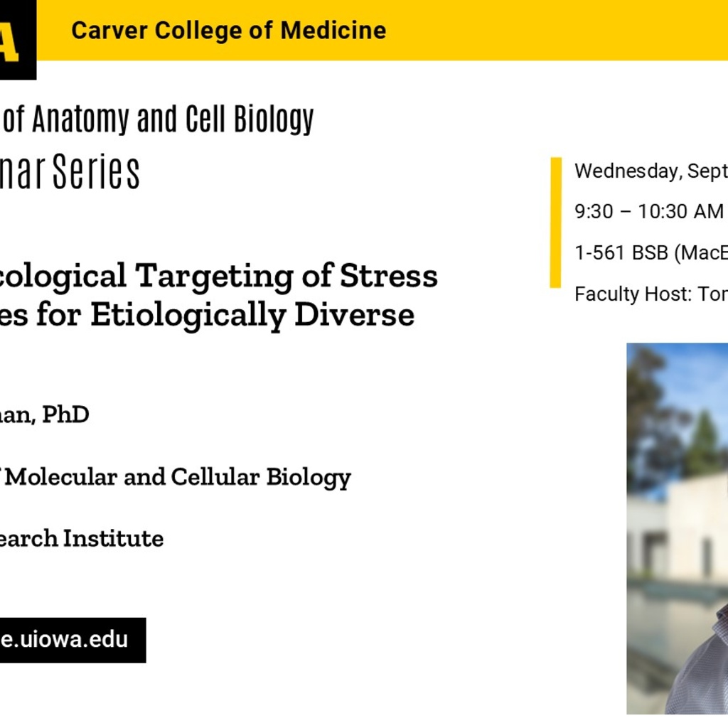728x728 pixels.
Task: Click the Anatomy and Cell Biology heading
Action: [157, 119]
